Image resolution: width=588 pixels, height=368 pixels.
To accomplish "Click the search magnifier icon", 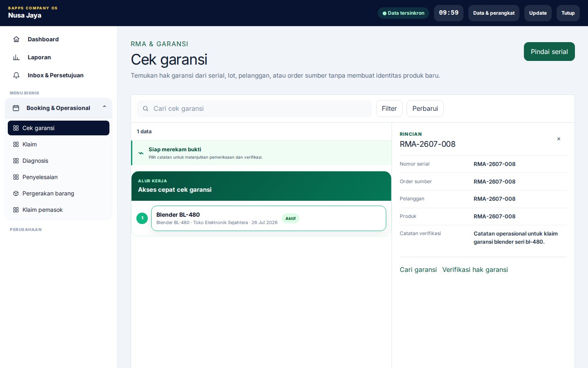I will [x=145, y=109].
